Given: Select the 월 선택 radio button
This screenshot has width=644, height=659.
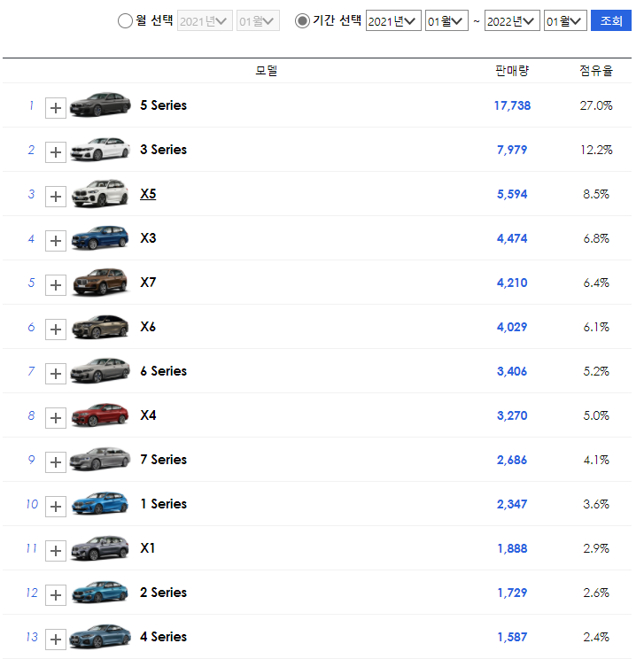Looking at the screenshot, I should click(x=125, y=20).
